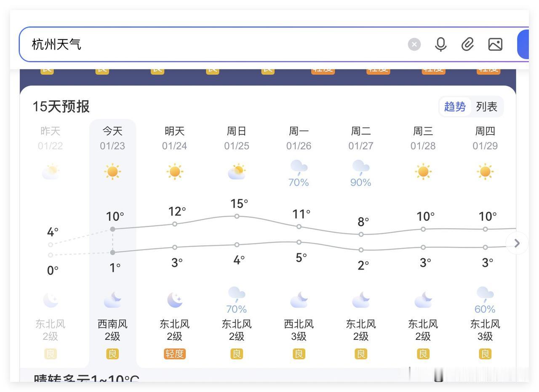Click today's low temperature point on chart
539x392 pixels.
pyautogui.click(x=112, y=252)
